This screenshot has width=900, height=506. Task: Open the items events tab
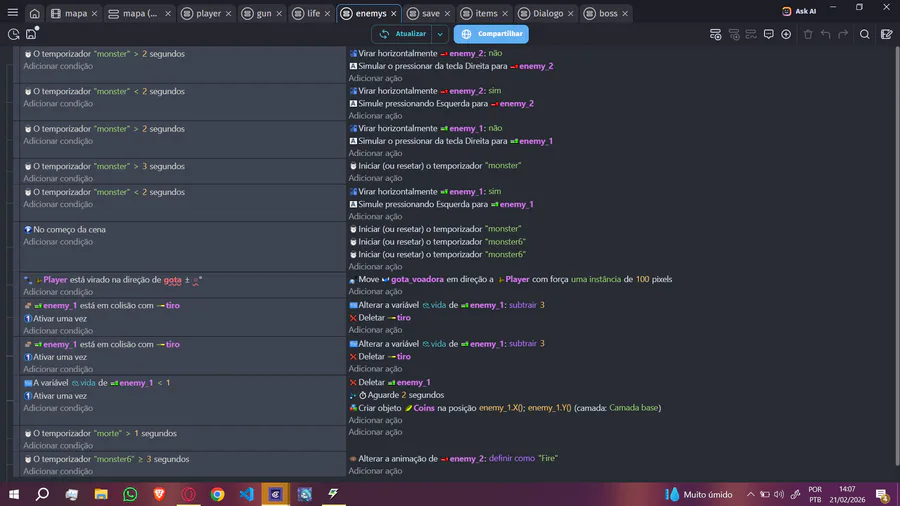point(486,13)
